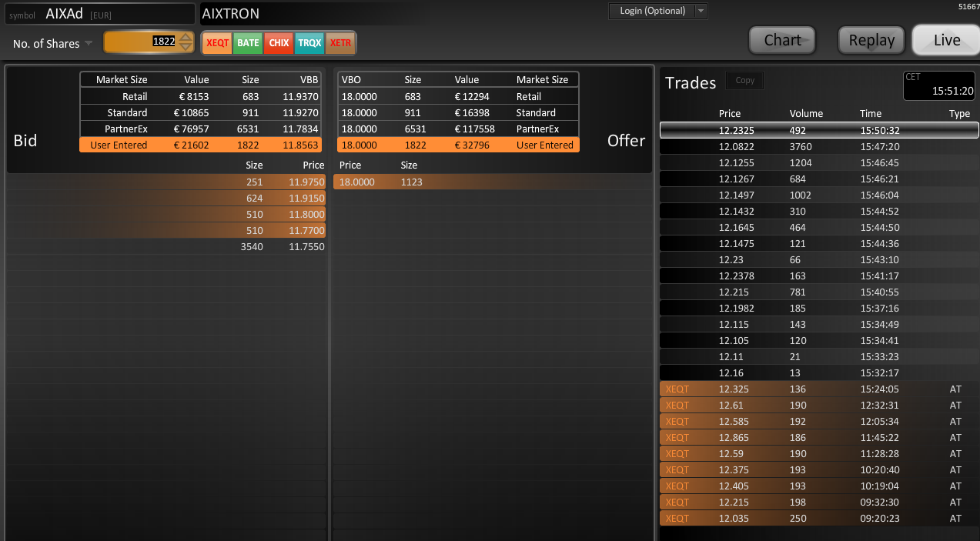The image size is (980, 541).
Task: Click the Copy button in Trades
Action: 744,80
